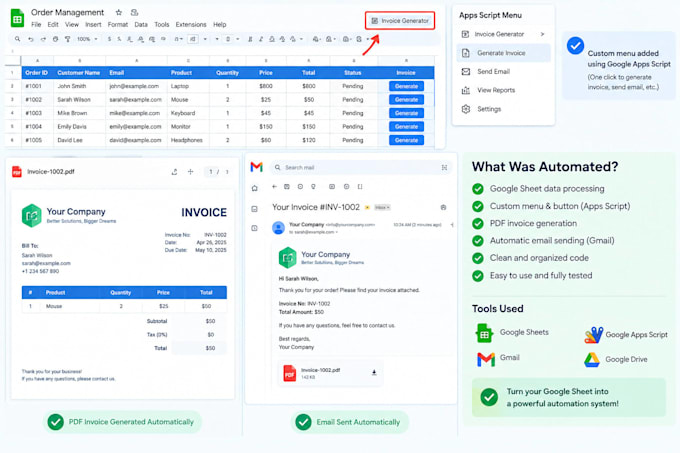Image resolution: width=680 pixels, height=453 pixels.
Task: Open the File menu
Action: 36,25
